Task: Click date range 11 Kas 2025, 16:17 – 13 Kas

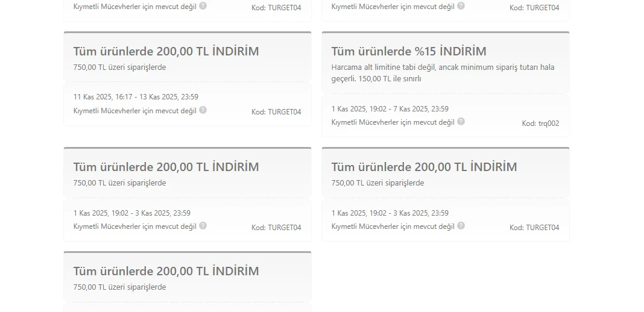Action: pyautogui.click(x=136, y=97)
